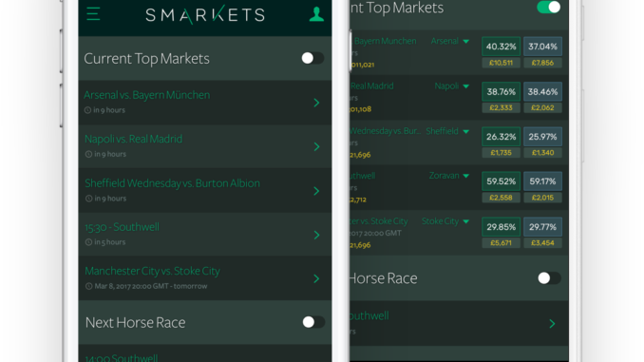Open Southwell race chevron on right phone

(x=552, y=324)
